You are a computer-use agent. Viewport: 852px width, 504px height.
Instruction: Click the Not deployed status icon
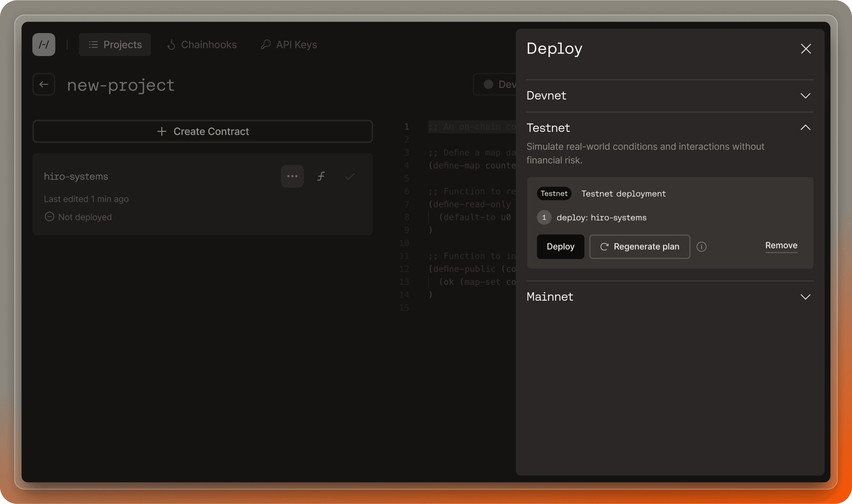49,217
